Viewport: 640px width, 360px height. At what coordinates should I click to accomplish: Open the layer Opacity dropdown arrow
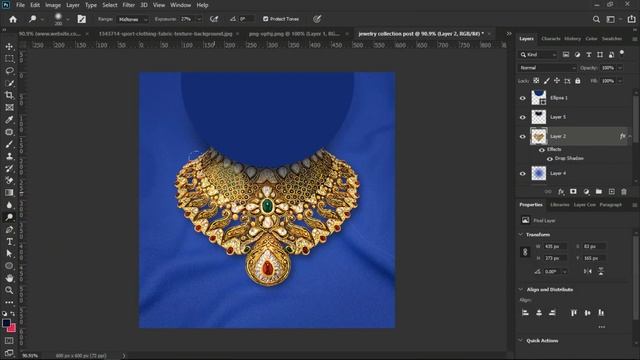pyautogui.click(x=620, y=68)
